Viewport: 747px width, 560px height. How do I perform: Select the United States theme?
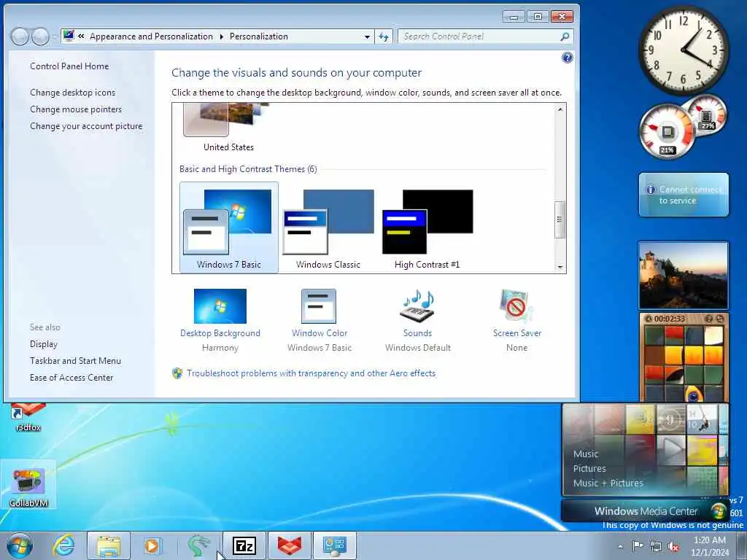pos(228,128)
